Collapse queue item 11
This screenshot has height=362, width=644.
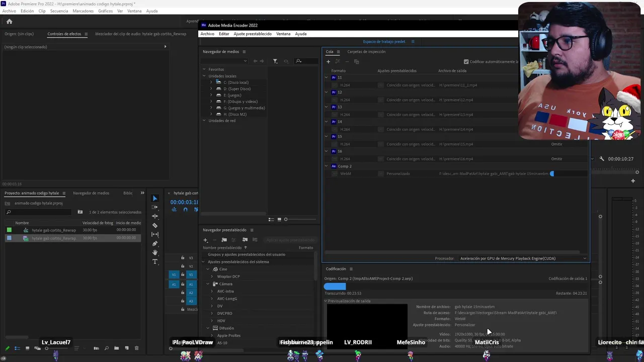click(x=327, y=77)
